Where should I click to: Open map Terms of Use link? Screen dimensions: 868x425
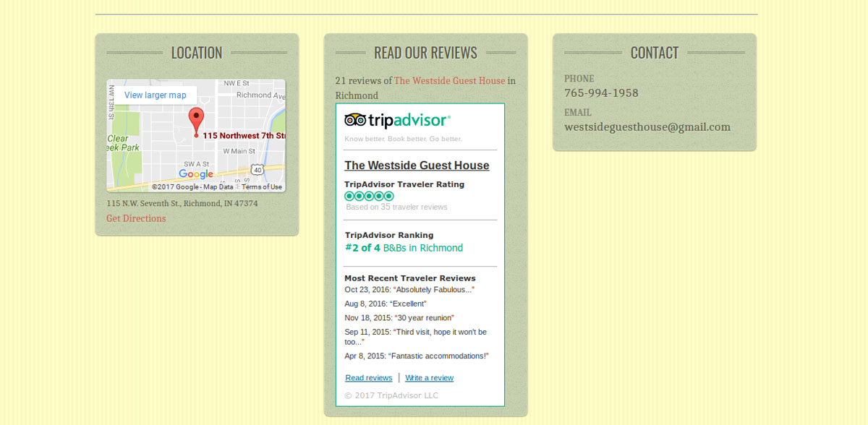click(x=261, y=187)
